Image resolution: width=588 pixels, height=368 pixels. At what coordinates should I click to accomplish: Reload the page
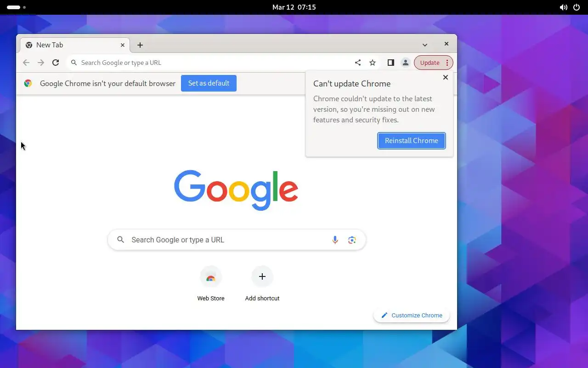click(x=56, y=63)
